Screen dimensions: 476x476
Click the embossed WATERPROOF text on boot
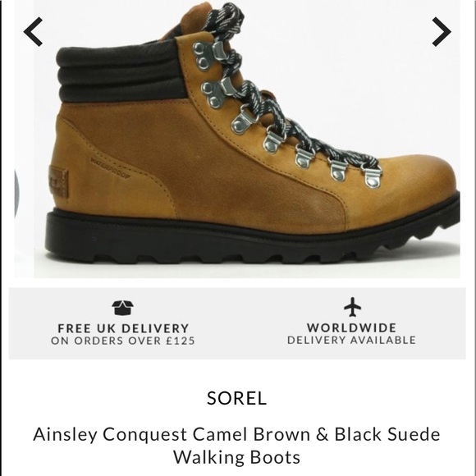pos(110,168)
